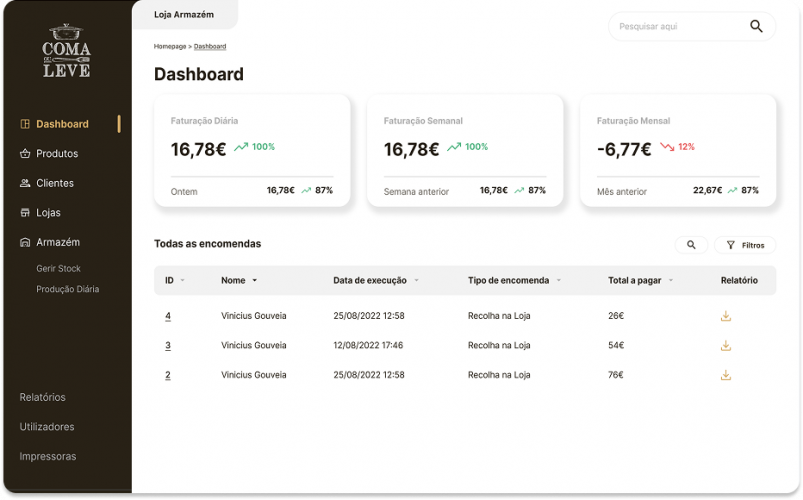Download the report for order 4
The height and width of the screenshot is (500, 803).
[726, 316]
